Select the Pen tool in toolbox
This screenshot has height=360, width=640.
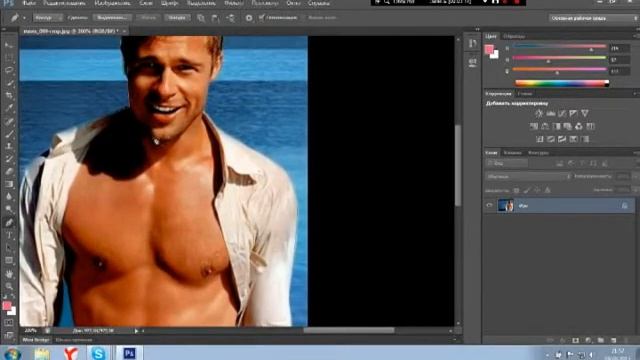pyautogui.click(x=9, y=222)
